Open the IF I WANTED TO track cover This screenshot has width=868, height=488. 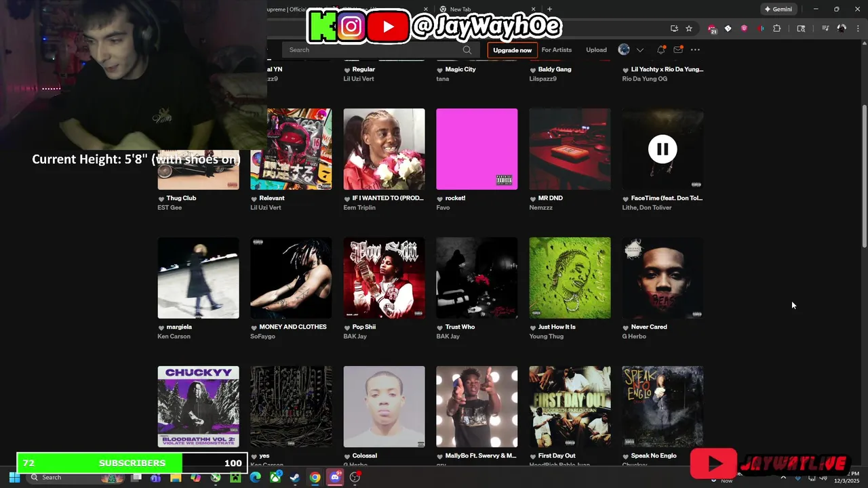(x=384, y=149)
